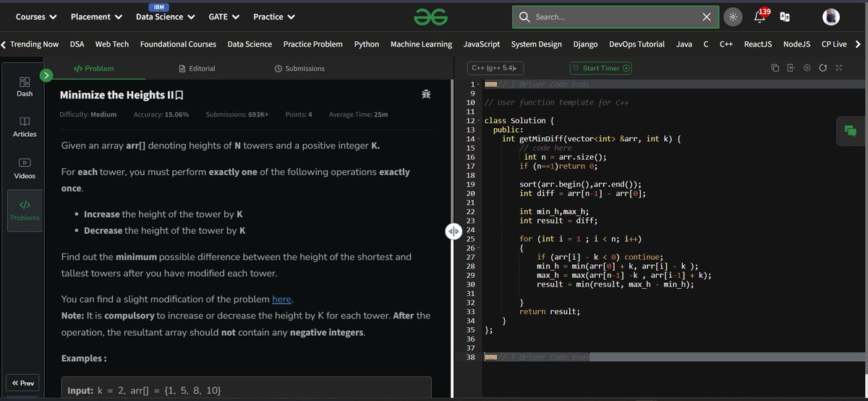Switch to the Submissions tab
Image resolution: width=868 pixels, height=401 pixels.
(x=299, y=68)
